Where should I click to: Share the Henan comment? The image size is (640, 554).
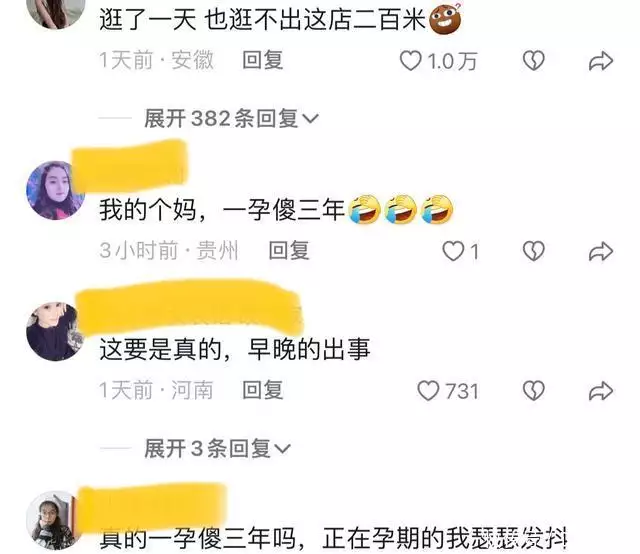[600, 391]
